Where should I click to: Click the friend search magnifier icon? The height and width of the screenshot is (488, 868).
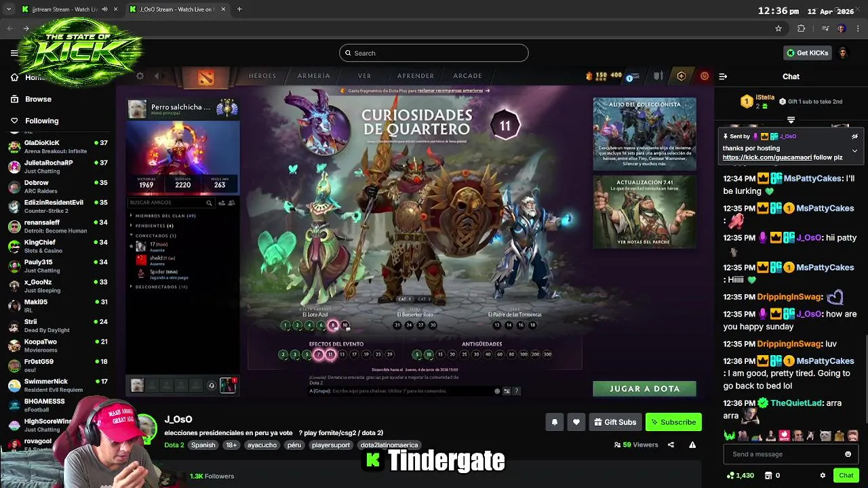[x=209, y=203]
